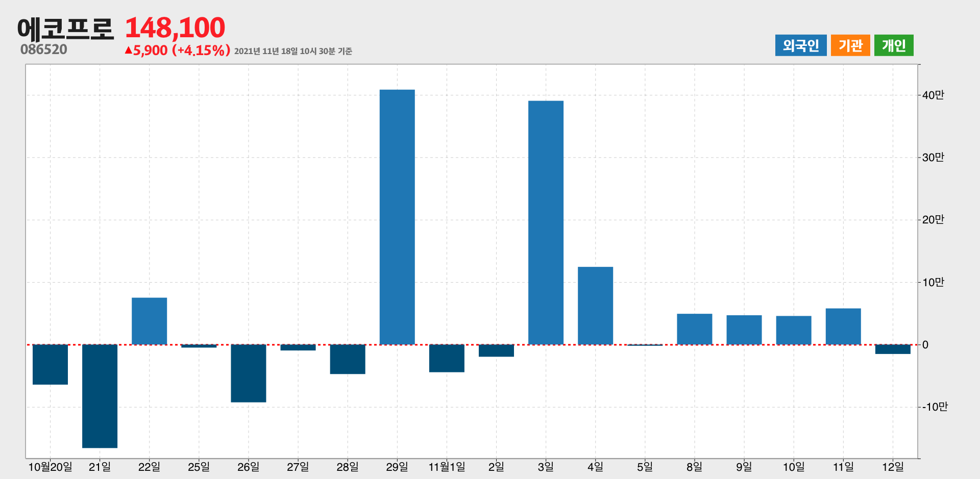Screen dimensions: 980x479
Task: Click the 10만 y-axis label
Action: [x=933, y=282]
